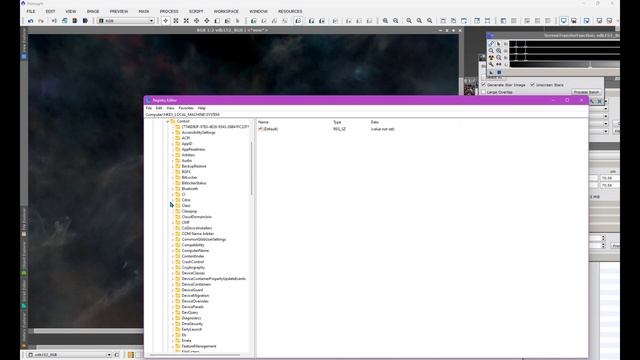The height and width of the screenshot is (360, 640).
Task: Toggle the Generate Star Image checkbox
Action: pos(484,85)
